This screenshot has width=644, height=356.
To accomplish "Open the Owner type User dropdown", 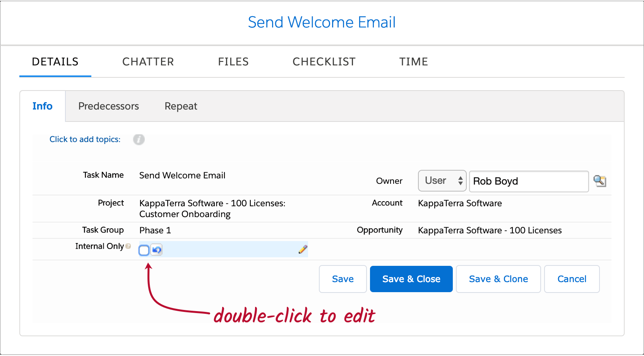I will click(x=442, y=181).
